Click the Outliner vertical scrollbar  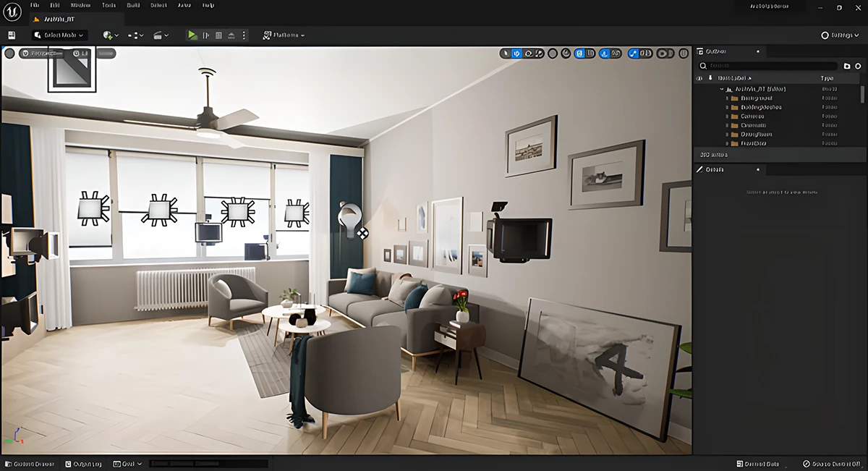click(861, 94)
